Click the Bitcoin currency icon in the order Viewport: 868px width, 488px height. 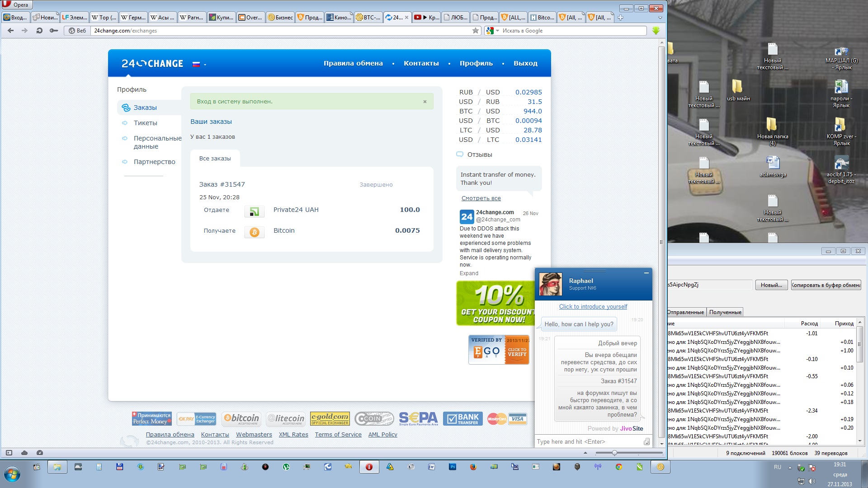(x=255, y=232)
